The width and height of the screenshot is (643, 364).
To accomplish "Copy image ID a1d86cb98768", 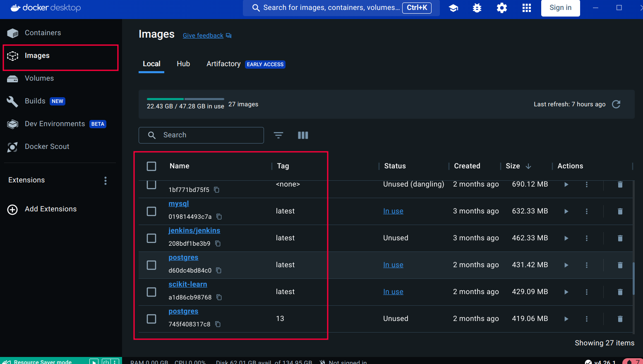I will (219, 297).
